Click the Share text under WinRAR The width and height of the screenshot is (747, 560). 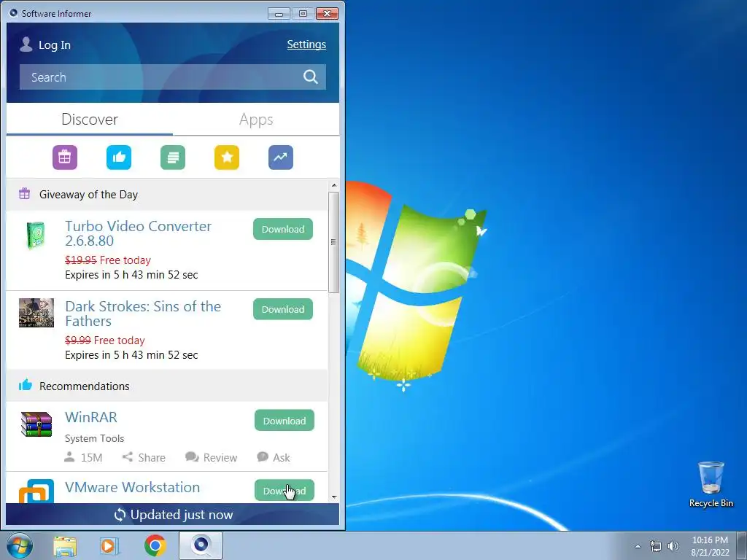[x=152, y=458]
